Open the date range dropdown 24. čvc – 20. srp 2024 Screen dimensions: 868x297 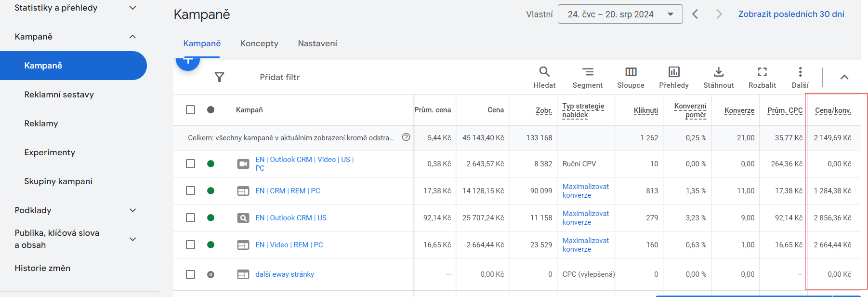click(620, 14)
